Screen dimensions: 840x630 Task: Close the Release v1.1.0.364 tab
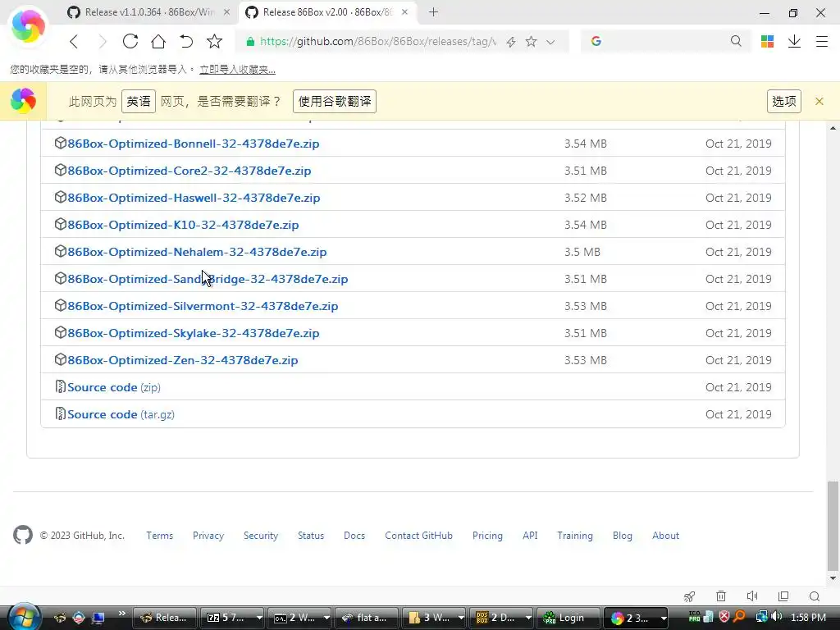pos(226,12)
